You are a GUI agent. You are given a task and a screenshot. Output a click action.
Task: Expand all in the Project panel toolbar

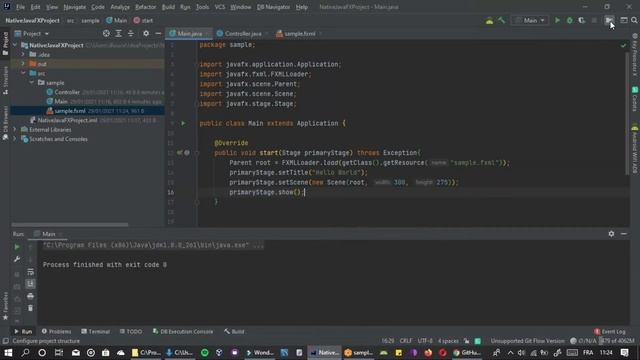pyautogui.click(x=118, y=33)
